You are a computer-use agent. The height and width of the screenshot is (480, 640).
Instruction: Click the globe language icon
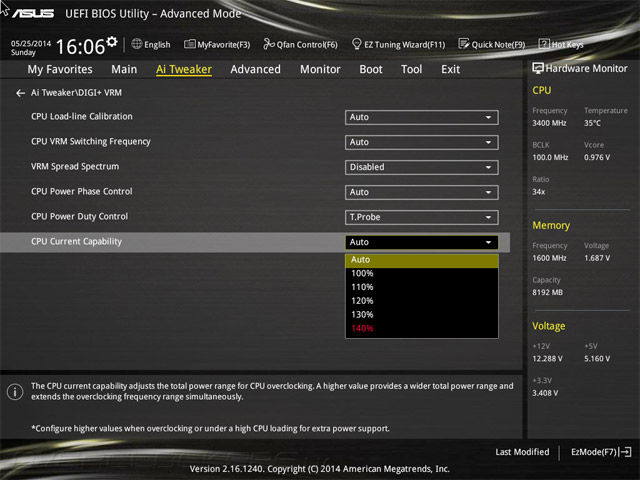click(x=137, y=44)
